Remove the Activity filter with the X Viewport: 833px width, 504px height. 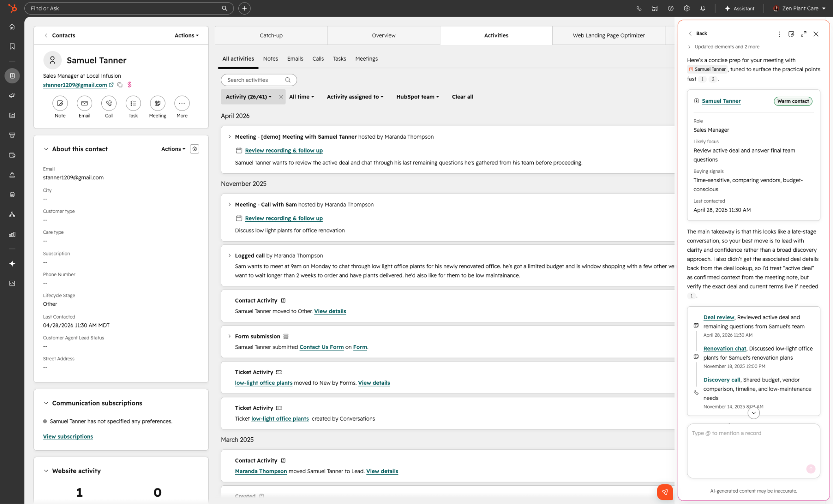click(281, 97)
